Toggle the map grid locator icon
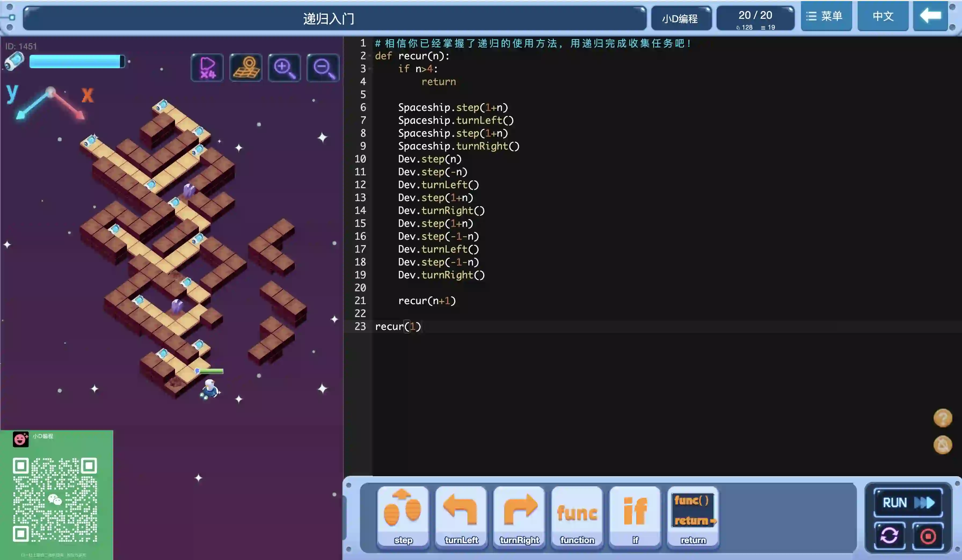Image resolution: width=962 pixels, height=560 pixels. click(x=246, y=68)
